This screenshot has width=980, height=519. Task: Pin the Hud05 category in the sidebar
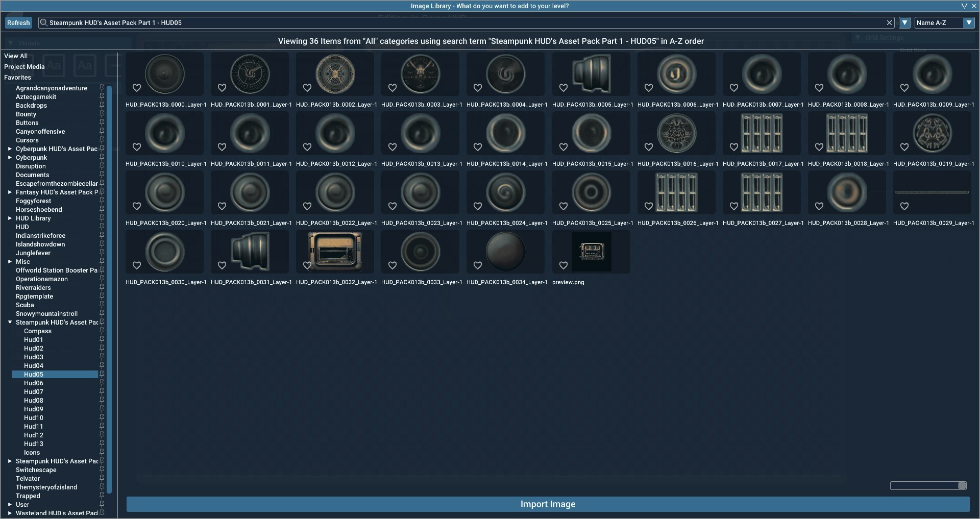click(x=102, y=374)
